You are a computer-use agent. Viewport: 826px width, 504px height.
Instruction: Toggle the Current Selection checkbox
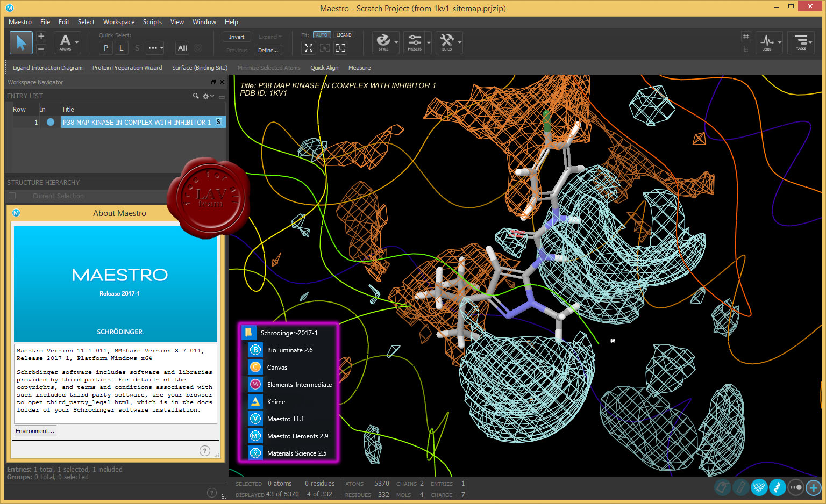tap(12, 196)
